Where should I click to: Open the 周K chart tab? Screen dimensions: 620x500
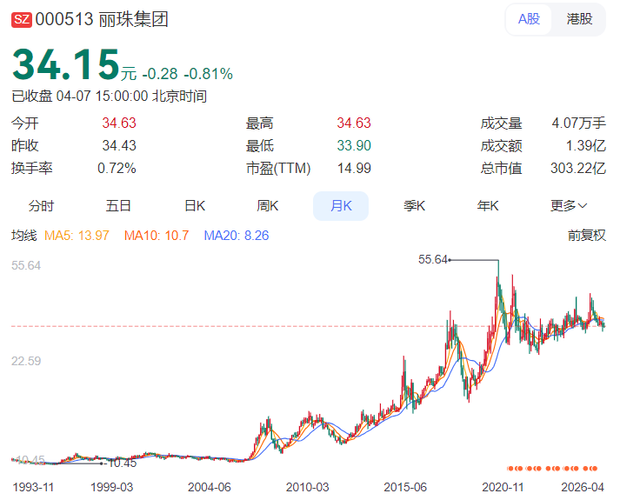[x=267, y=206]
